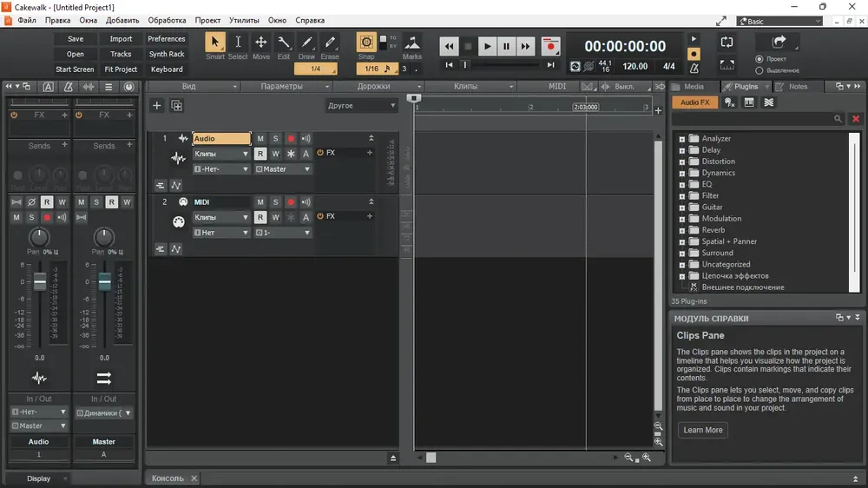This screenshot has width=868, height=488.
Task: Mute the MIDI track
Action: [x=260, y=202]
